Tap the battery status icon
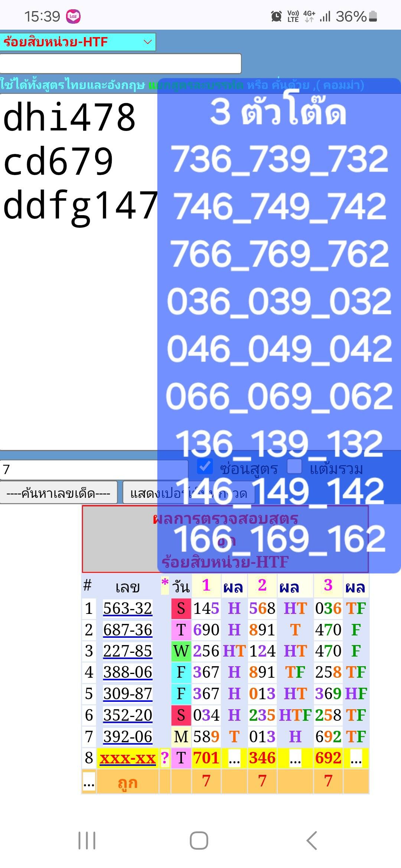The width and height of the screenshot is (401, 868). click(x=373, y=16)
